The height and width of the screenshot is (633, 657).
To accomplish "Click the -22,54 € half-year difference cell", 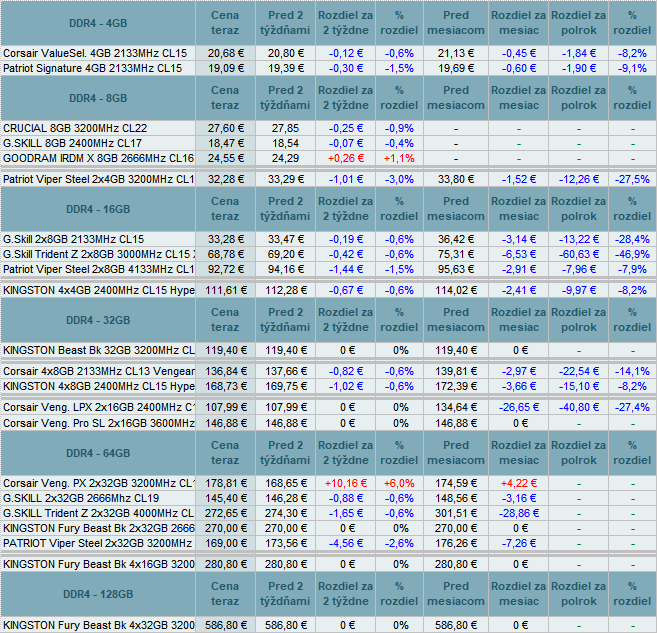I will pyautogui.click(x=578, y=371).
